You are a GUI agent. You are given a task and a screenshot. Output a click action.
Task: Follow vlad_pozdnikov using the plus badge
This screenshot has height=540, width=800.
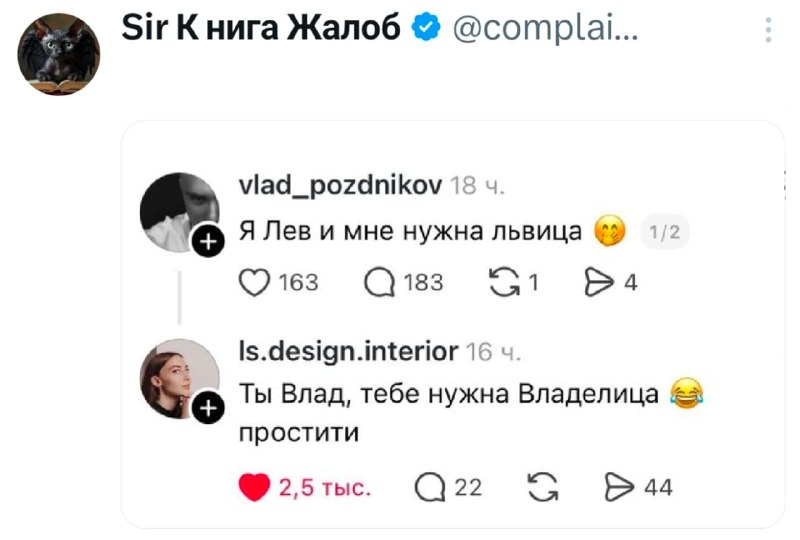(209, 241)
